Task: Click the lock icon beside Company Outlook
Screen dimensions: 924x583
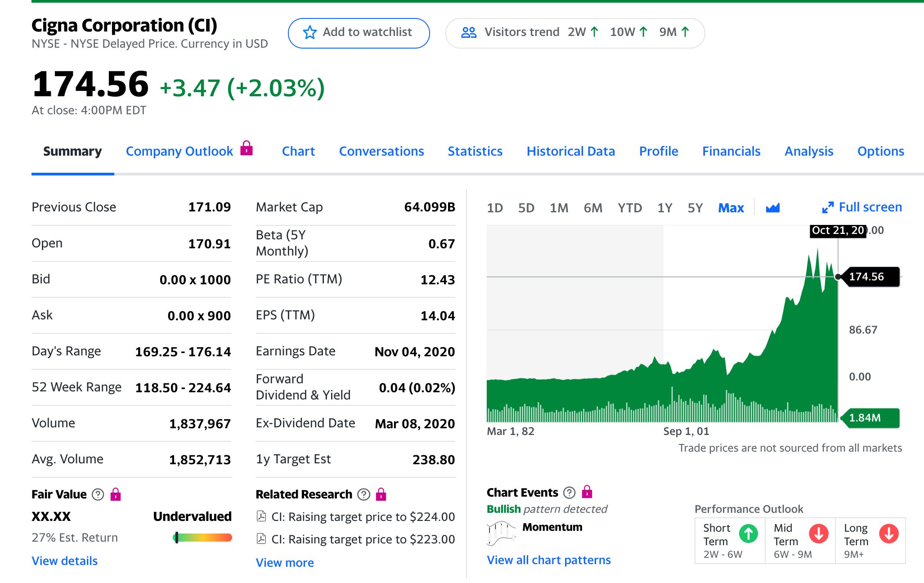Action: click(x=246, y=148)
